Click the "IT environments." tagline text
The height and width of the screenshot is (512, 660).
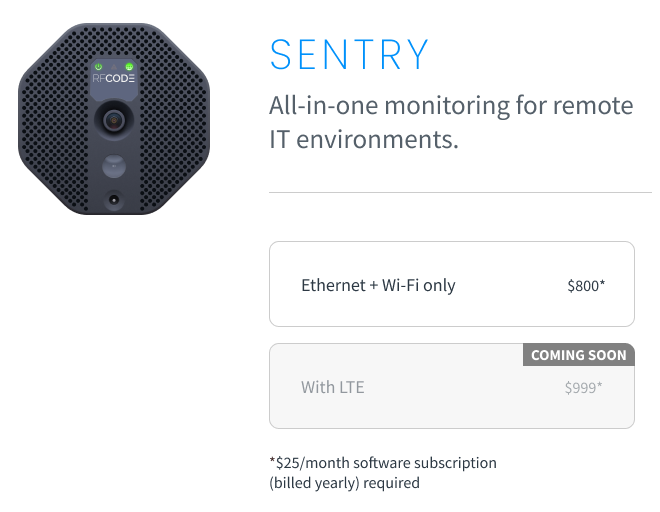coord(364,139)
